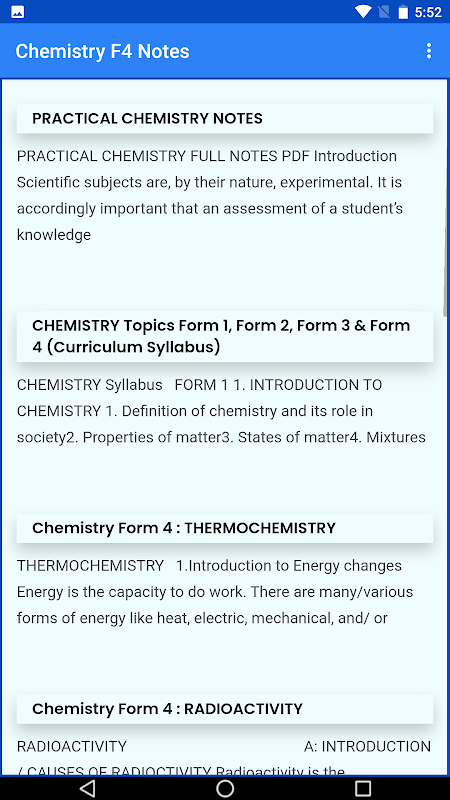
Task: Tap the no-SIM card status icon
Action: pos(384,12)
